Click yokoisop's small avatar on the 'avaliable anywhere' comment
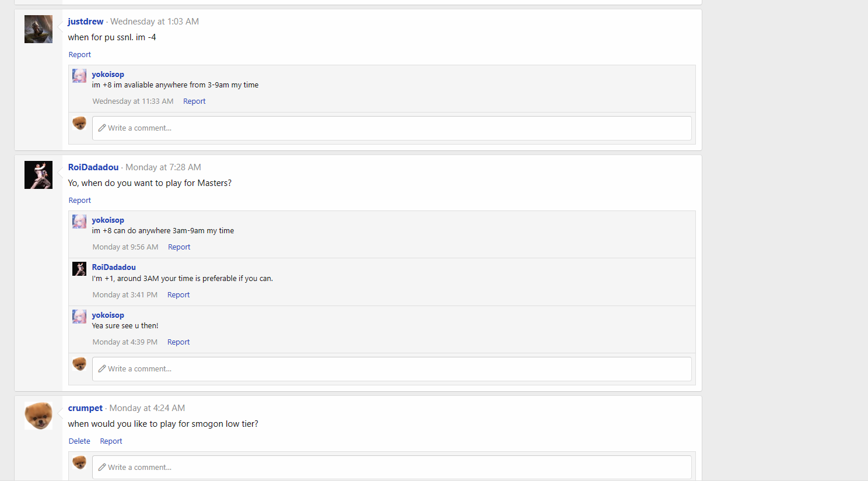This screenshot has height=481, width=868. click(x=79, y=76)
